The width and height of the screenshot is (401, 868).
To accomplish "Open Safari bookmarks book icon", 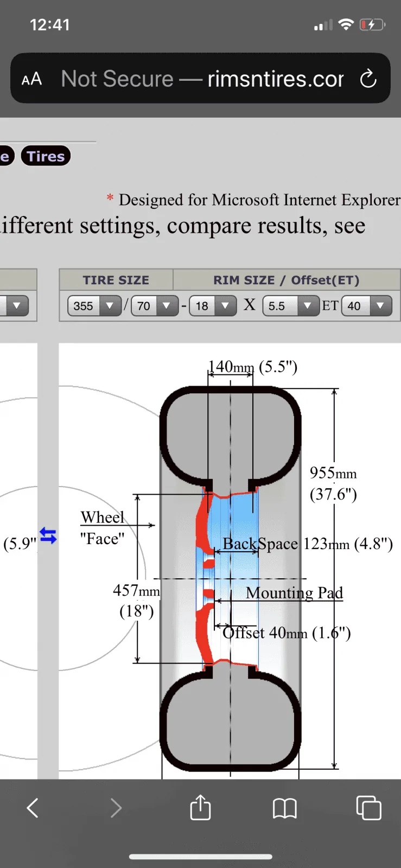I will point(284,808).
